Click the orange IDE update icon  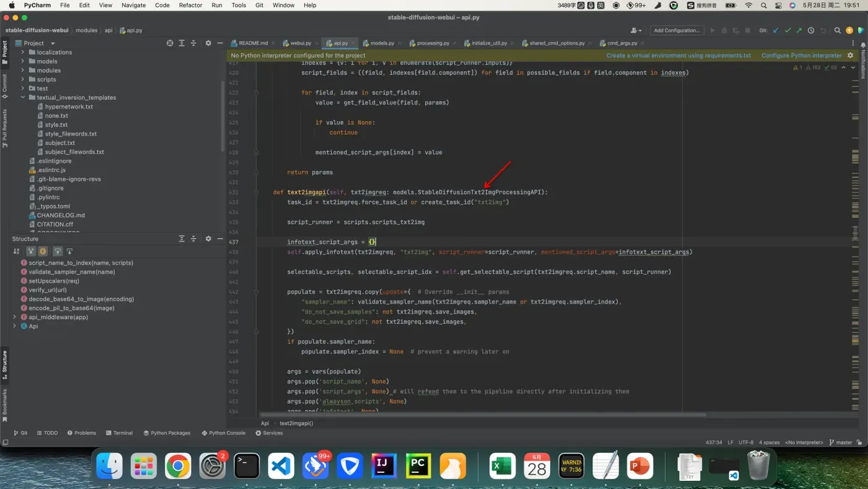(849, 30)
